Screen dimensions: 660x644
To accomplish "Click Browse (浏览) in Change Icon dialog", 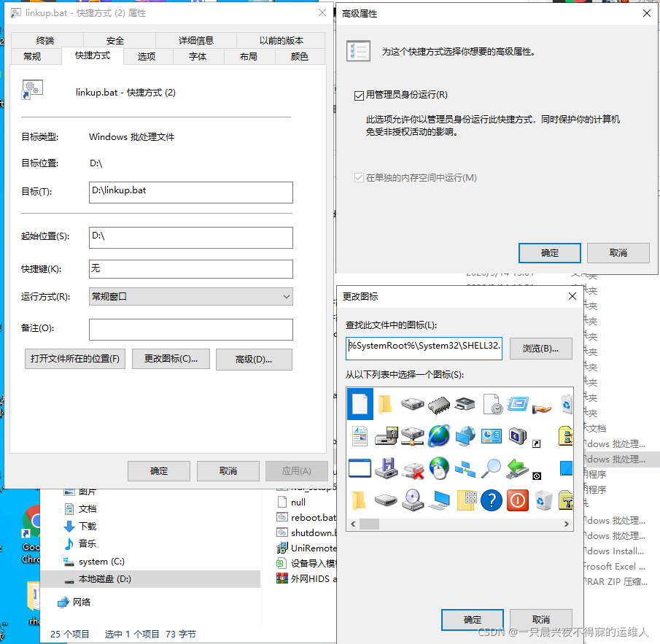I will click(541, 349).
